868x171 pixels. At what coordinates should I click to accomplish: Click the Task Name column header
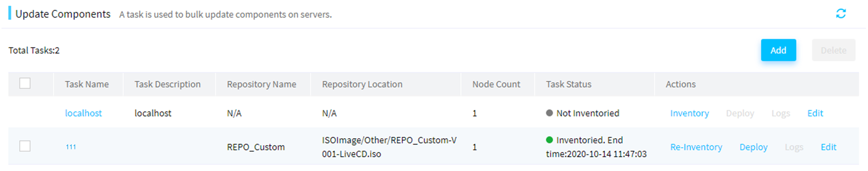[x=87, y=84]
